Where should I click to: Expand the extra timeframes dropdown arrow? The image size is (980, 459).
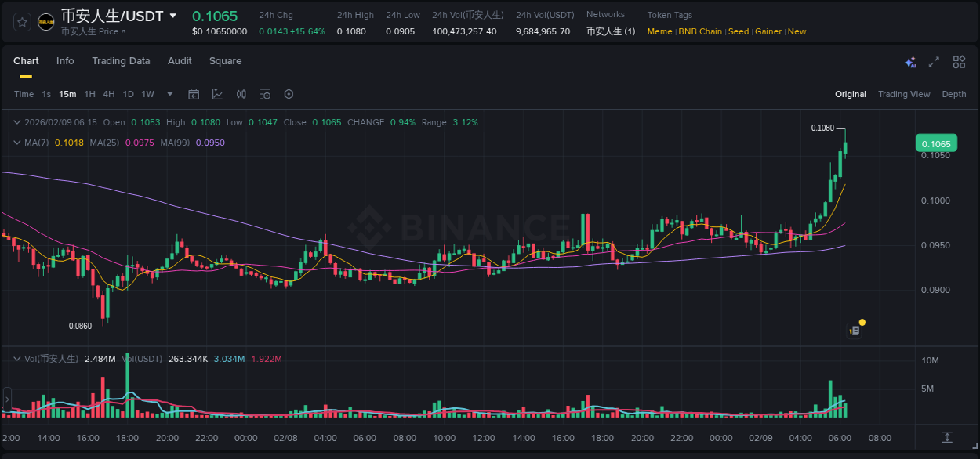[x=169, y=94]
